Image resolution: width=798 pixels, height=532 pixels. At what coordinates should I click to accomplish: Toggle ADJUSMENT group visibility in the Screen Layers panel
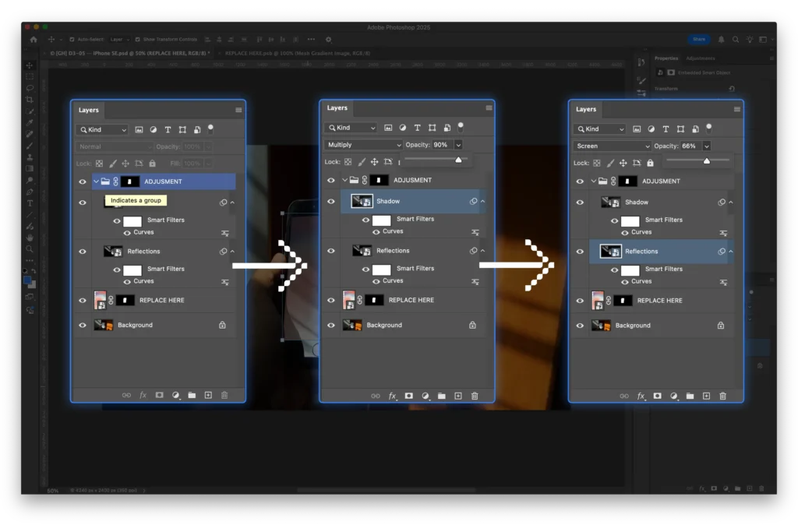(580, 181)
